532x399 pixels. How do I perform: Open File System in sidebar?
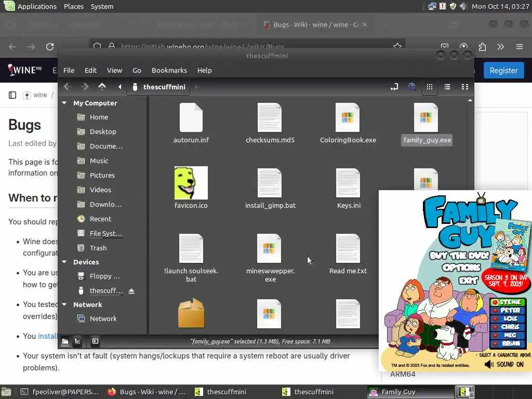[105, 234]
